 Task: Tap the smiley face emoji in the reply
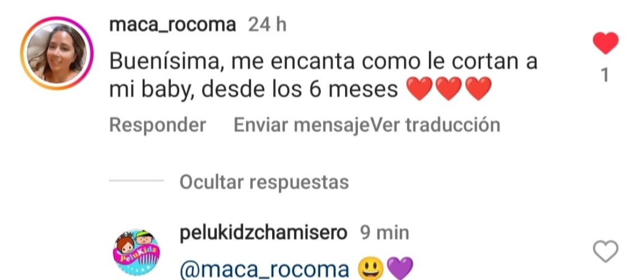point(371,268)
